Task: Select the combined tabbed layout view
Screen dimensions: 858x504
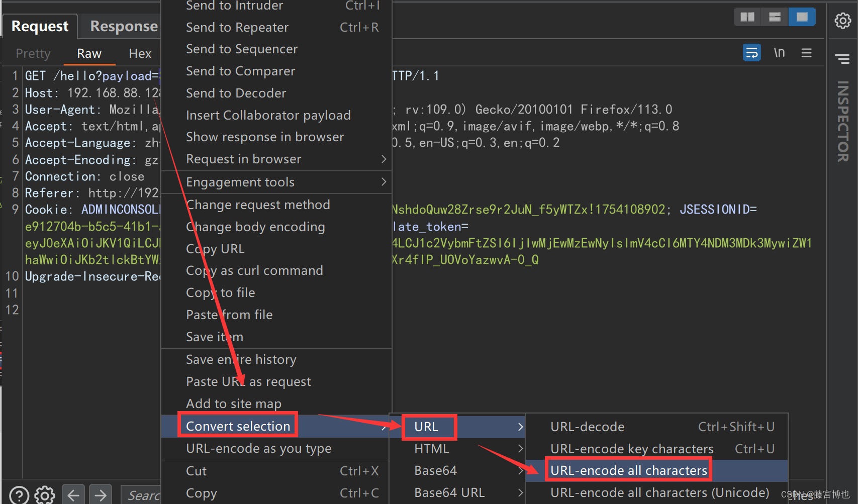Action: pyautogui.click(x=802, y=17)
